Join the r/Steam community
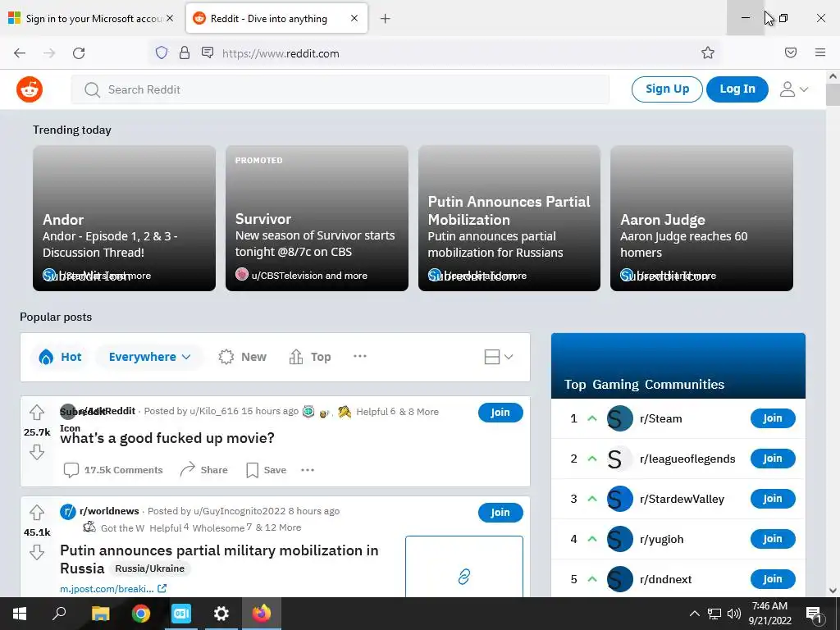Image resolution: width=840 pixels, height=630 pixels. [x=773, y=418]
